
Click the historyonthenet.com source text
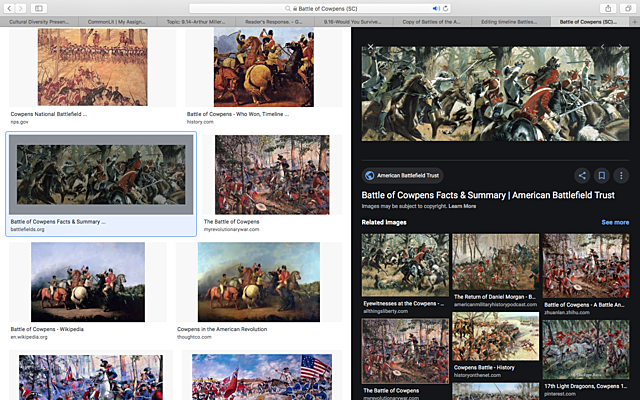[477, 375]
